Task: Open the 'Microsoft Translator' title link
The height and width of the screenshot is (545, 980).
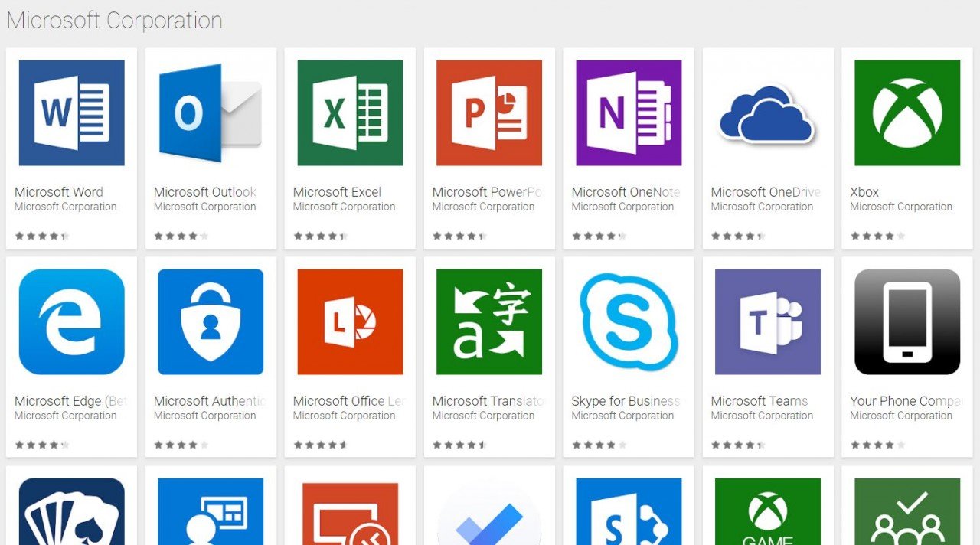Action: (489, 401)
